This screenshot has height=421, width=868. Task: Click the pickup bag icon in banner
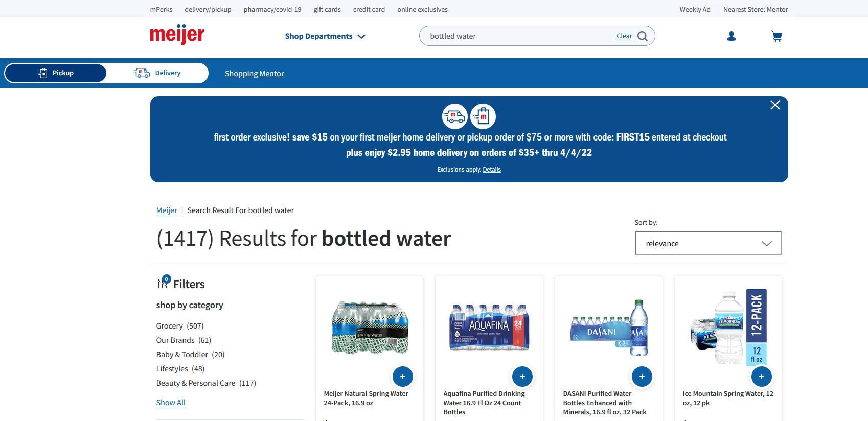click(483, 116)
